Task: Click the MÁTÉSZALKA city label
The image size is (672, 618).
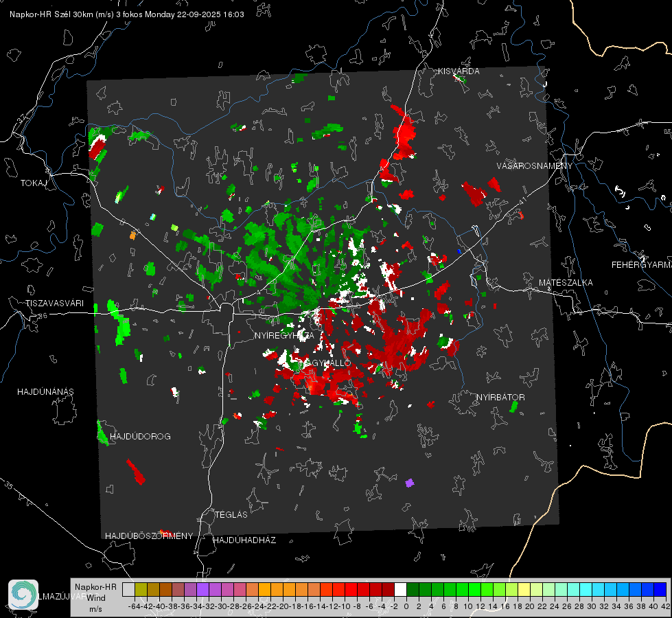Action: pyautogui.click(x=566, y=283)
